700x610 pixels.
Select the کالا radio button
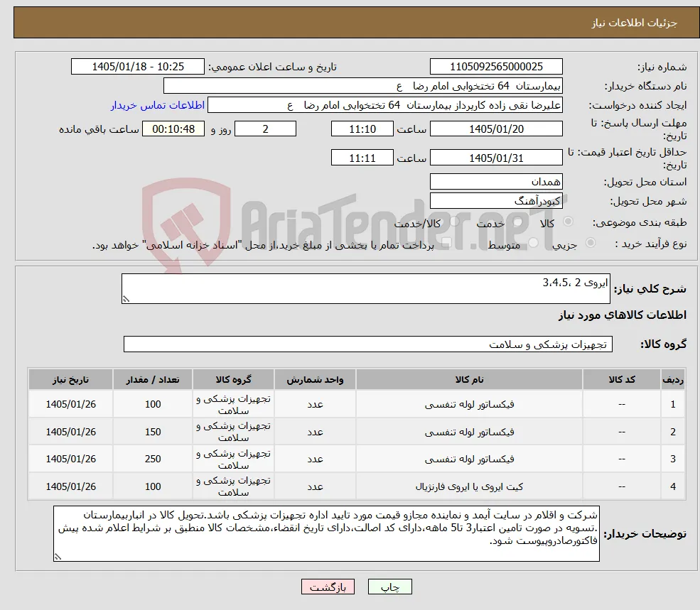pyautogui.click(x=569, y=222)
